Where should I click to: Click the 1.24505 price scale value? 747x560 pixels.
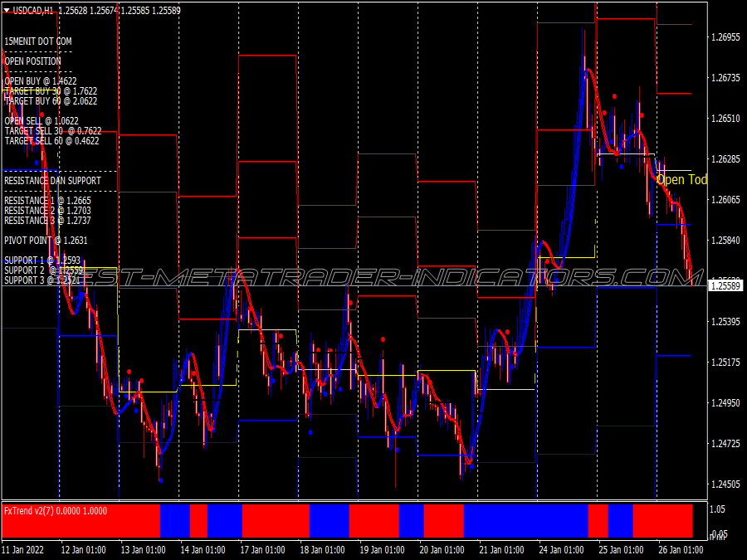tap(725, 485)
